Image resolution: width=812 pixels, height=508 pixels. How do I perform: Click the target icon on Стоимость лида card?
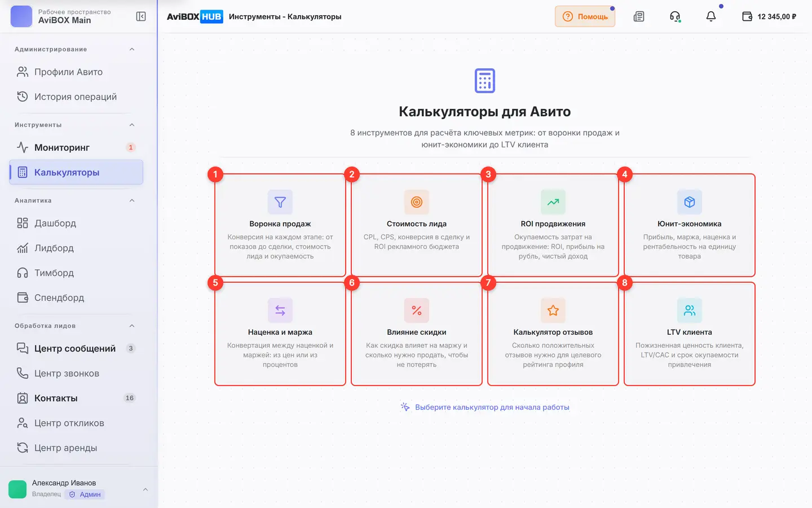417,202
